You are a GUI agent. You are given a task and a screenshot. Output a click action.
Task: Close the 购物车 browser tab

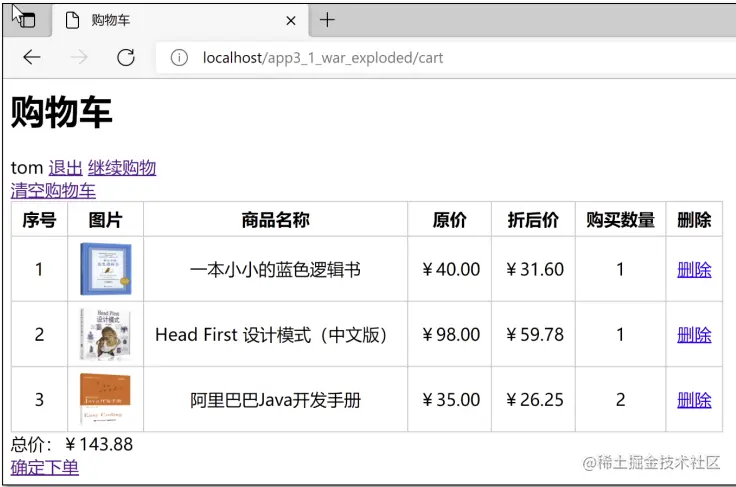(x=291, y=20)
